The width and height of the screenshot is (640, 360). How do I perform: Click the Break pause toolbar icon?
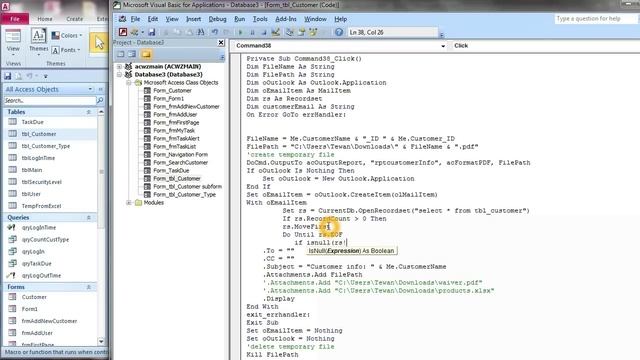[252, 32]
